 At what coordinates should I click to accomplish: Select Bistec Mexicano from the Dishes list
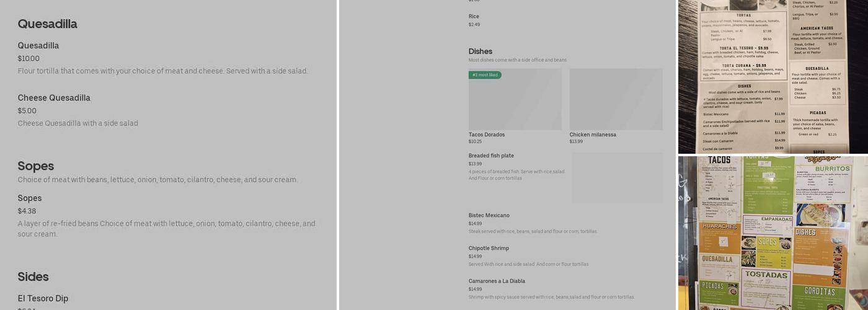pos(489,216)
